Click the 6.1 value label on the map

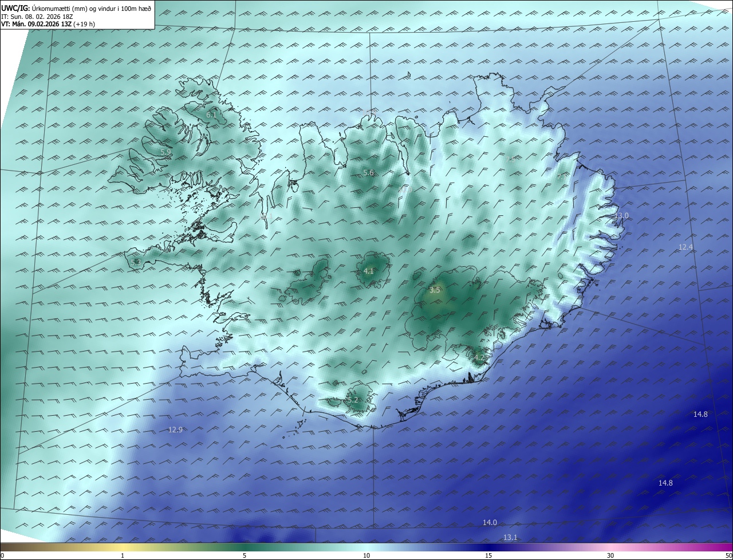coord(211,115)
